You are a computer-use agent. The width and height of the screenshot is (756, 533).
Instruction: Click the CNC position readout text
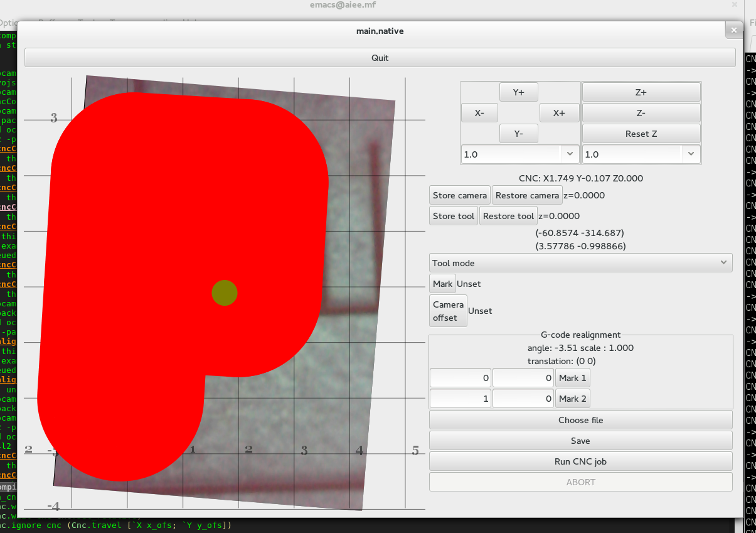[x=580, y=178]
